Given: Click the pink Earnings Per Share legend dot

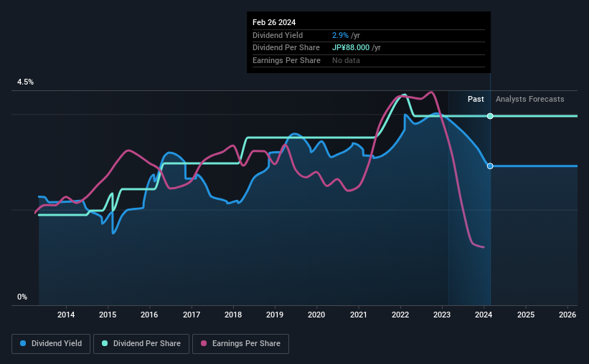Looking at the screenshot, I should coord(204,343).
